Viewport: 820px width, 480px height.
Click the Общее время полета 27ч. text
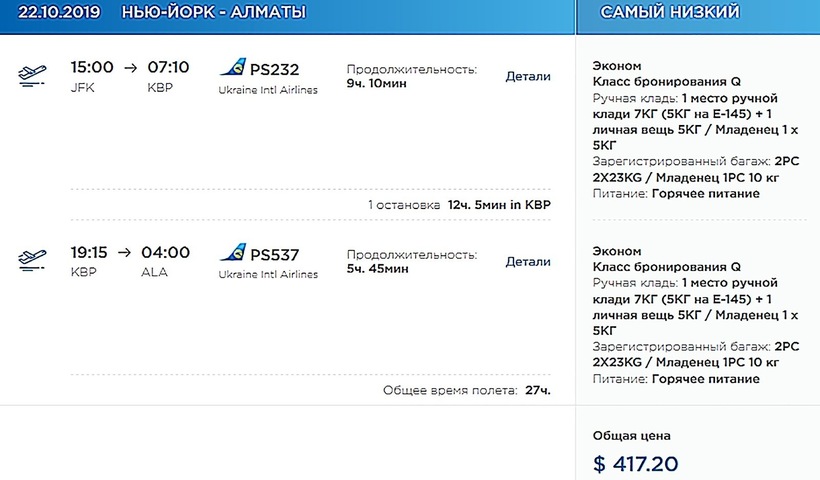[x=466, y=390]
